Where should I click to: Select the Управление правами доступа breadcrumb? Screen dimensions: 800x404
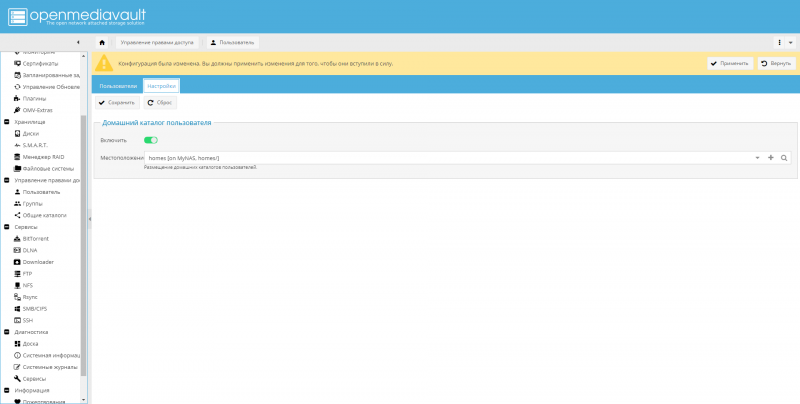coord(157,42)
